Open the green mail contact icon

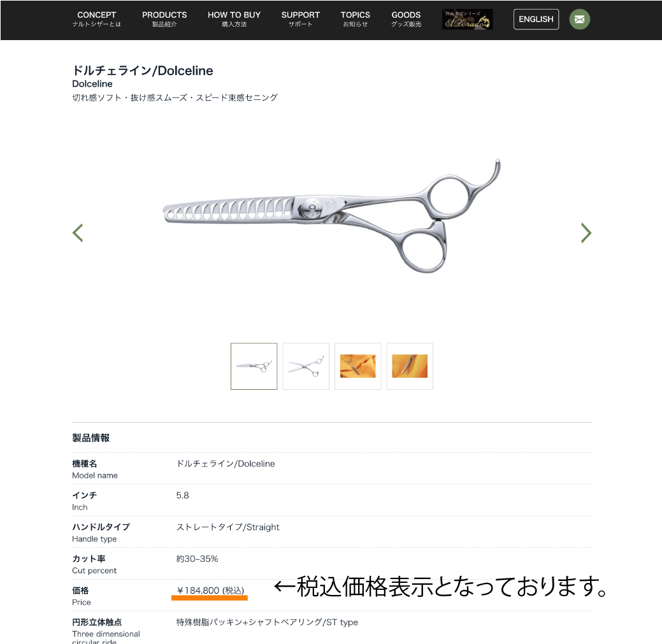click(579, 19)
